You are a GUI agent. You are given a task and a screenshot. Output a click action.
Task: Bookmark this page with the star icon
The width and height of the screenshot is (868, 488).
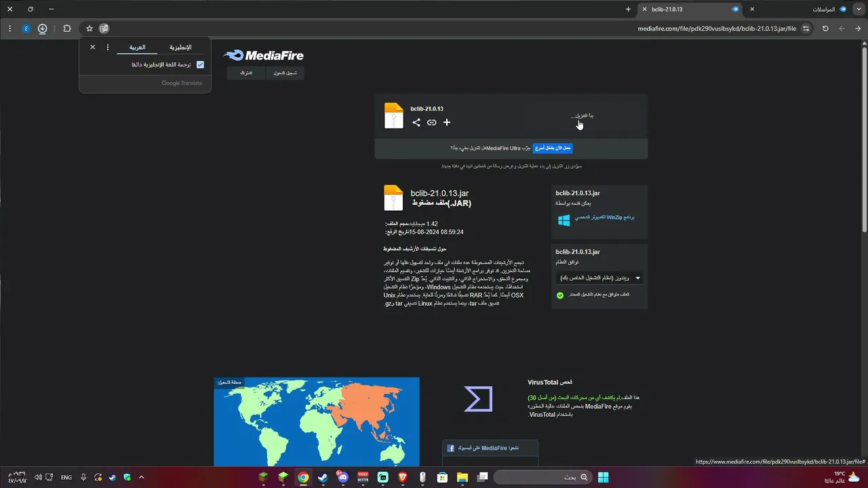click(89, 28)
